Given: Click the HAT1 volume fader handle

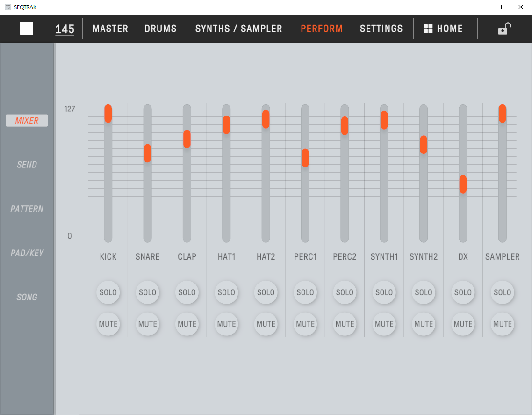Looking at the screenshot, I should click(x=226, y=125).
